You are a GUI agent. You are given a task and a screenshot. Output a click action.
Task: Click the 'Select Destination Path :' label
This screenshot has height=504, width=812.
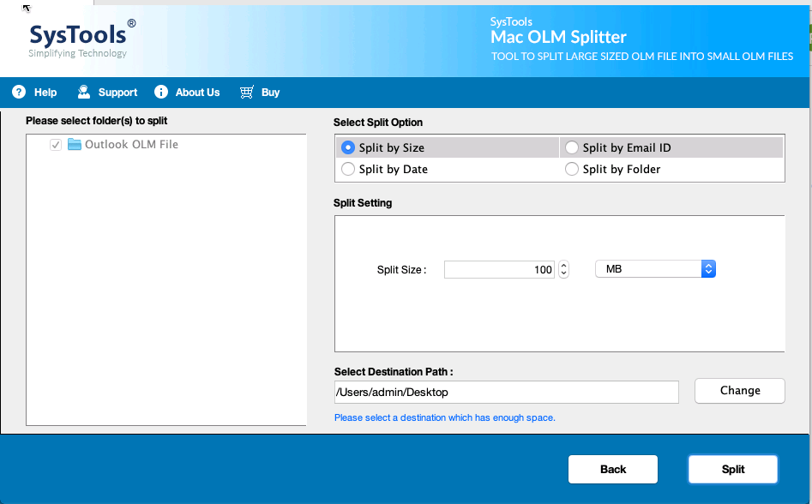394,371
